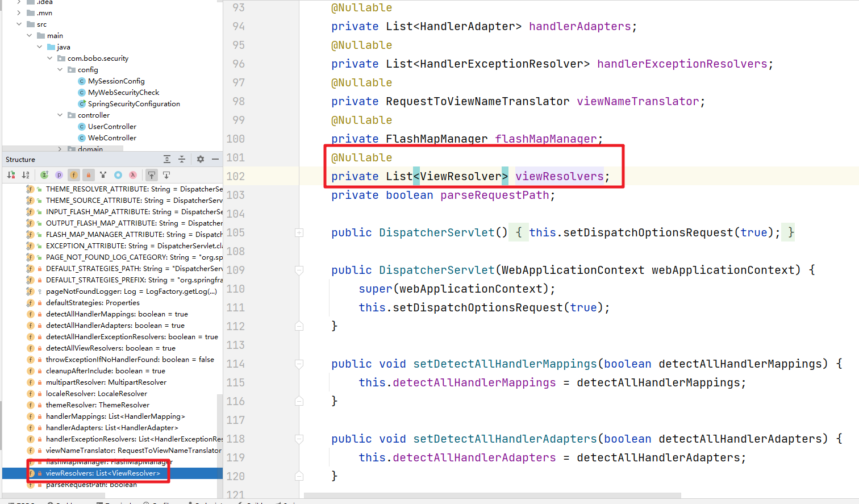859x504 pixels.
Task: Click the .mvn folder icon
Action: click(31, 13)
